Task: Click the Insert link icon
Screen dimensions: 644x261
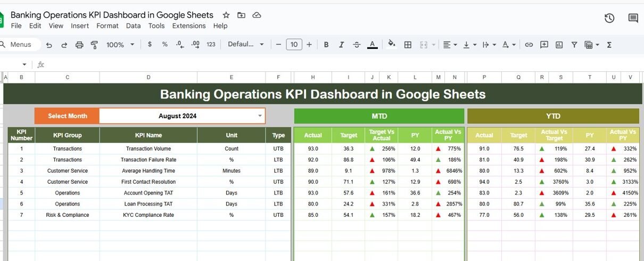Action: tap(529, 45)
